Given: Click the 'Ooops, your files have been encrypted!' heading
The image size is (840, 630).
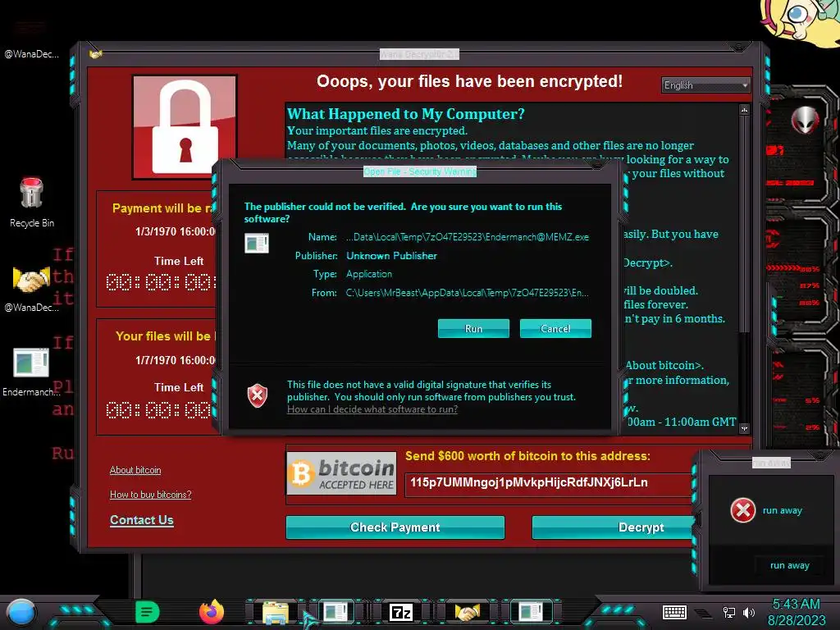Looking at the screenshot, I should (x=469, y=81).
